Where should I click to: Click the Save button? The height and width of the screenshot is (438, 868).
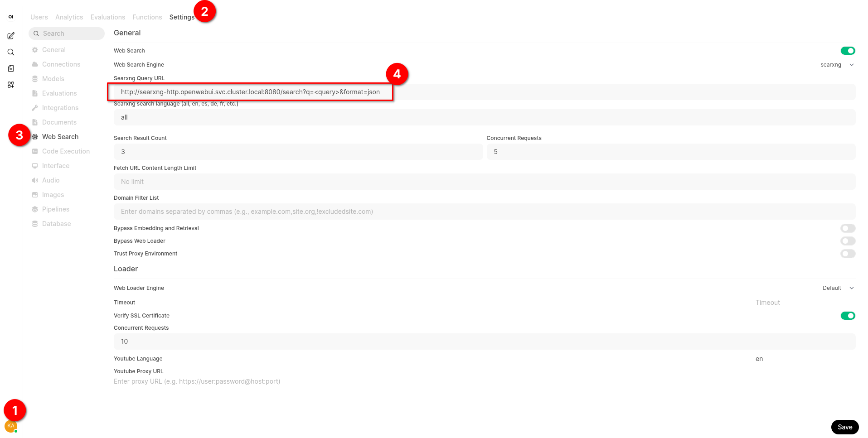(845, 427)
